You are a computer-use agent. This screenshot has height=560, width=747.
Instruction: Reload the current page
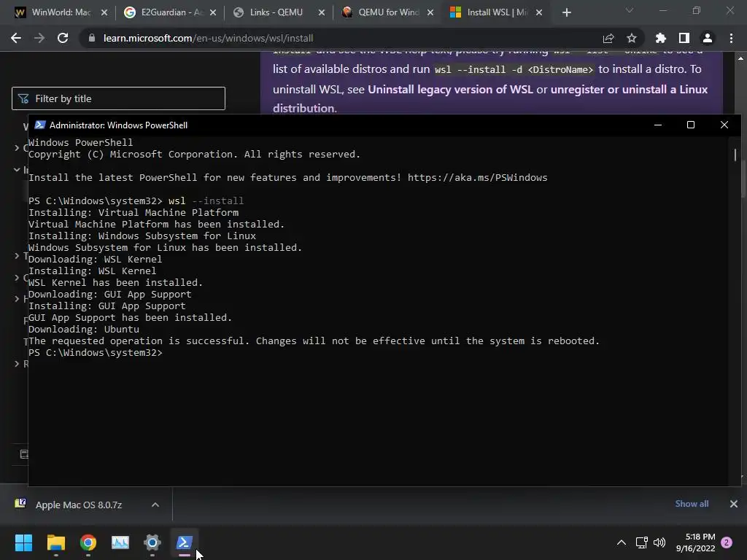coord(63,38)
